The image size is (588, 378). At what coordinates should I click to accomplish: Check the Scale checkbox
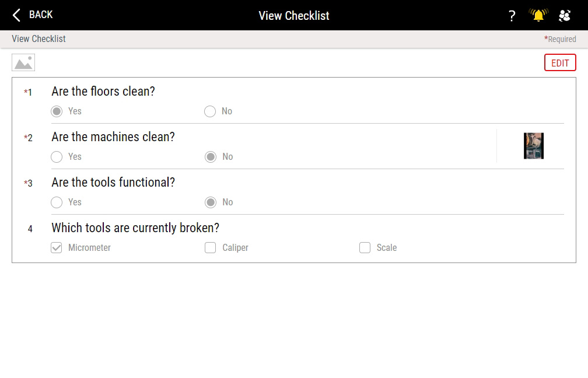tap(365, 247)
